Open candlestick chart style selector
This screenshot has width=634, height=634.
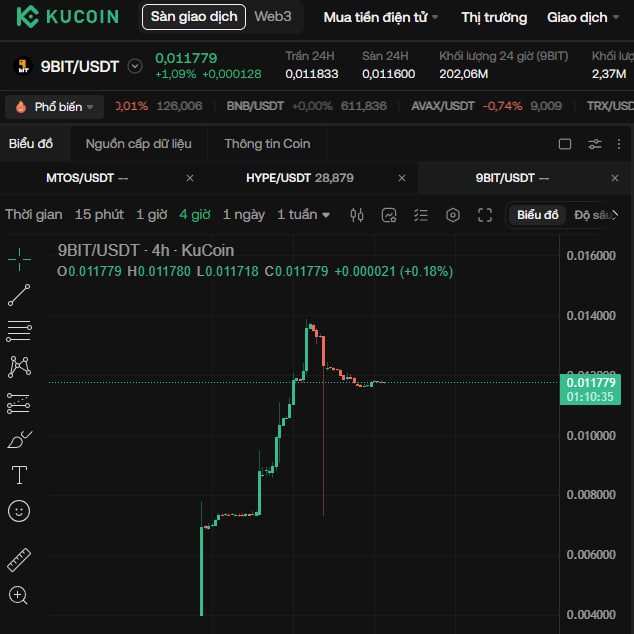coord(357,215)
